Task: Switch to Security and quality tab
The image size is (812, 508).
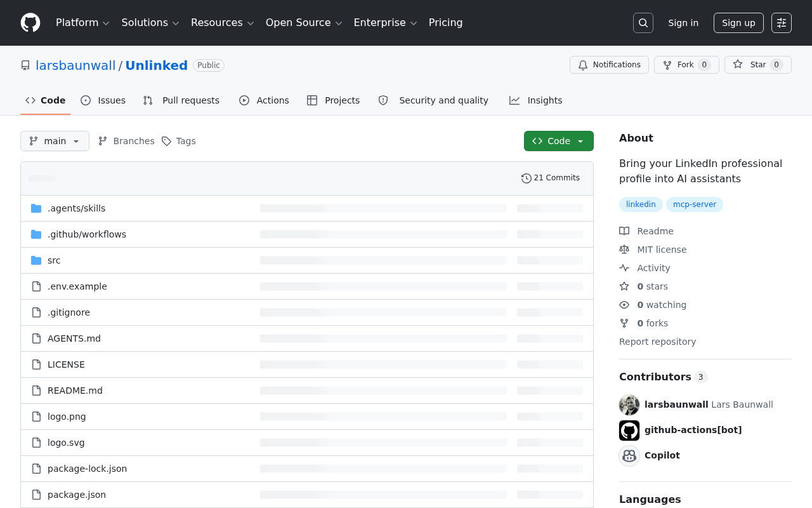Action: (x=433, y=100)
